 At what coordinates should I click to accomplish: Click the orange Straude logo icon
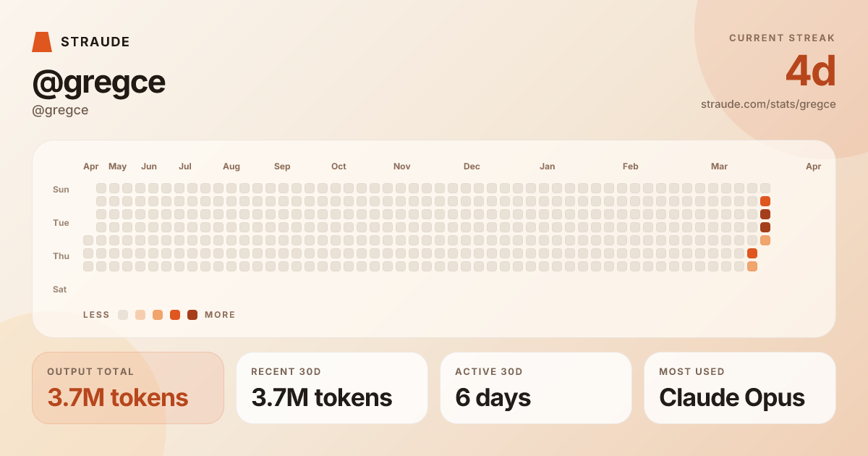42,42
